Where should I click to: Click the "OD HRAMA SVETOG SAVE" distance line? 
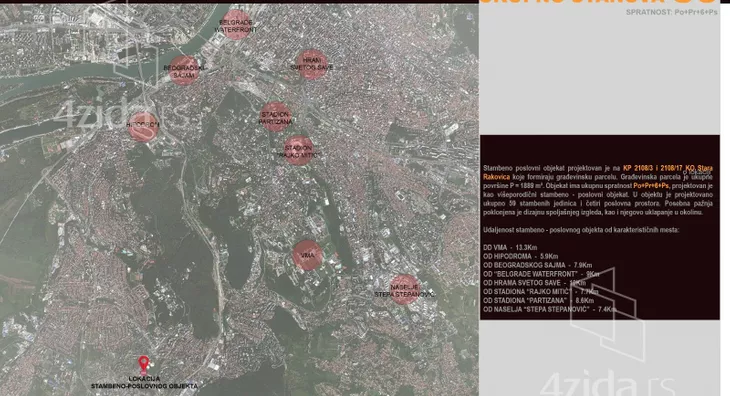[534, 283]
